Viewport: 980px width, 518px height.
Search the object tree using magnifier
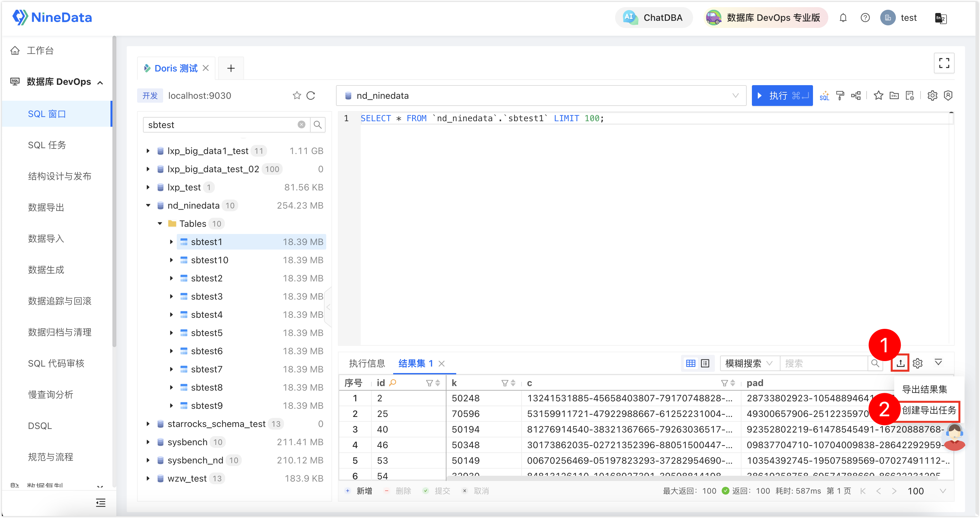tap(318, 125)
